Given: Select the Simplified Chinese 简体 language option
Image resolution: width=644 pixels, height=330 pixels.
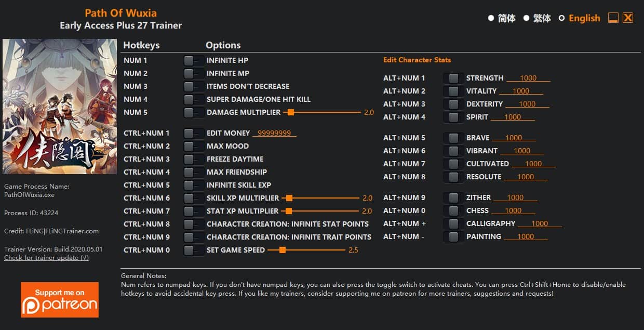Looking at the screenshot, I should pyautogui.click(x=502, y=18).
